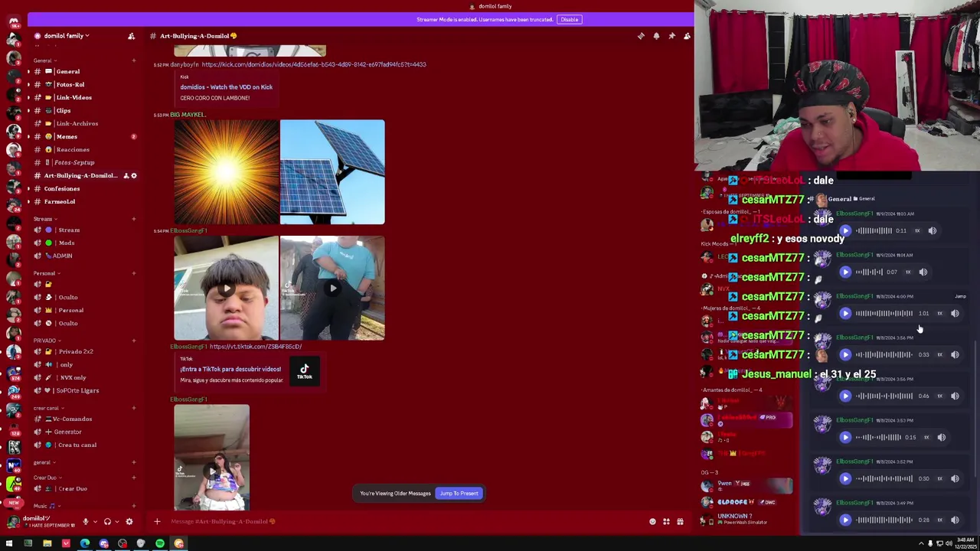This screenshot has height=551, width=980.
Task: Seek within the 0:28 voice message waveform
Action: [884, 520]
